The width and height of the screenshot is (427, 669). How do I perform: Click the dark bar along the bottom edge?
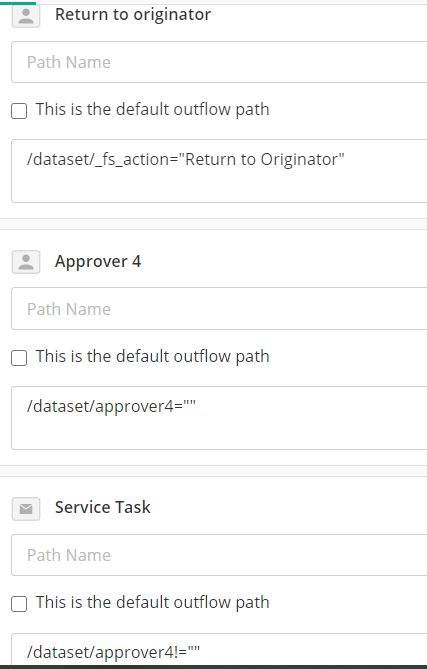pyautogui.click(x=213, y=666)
